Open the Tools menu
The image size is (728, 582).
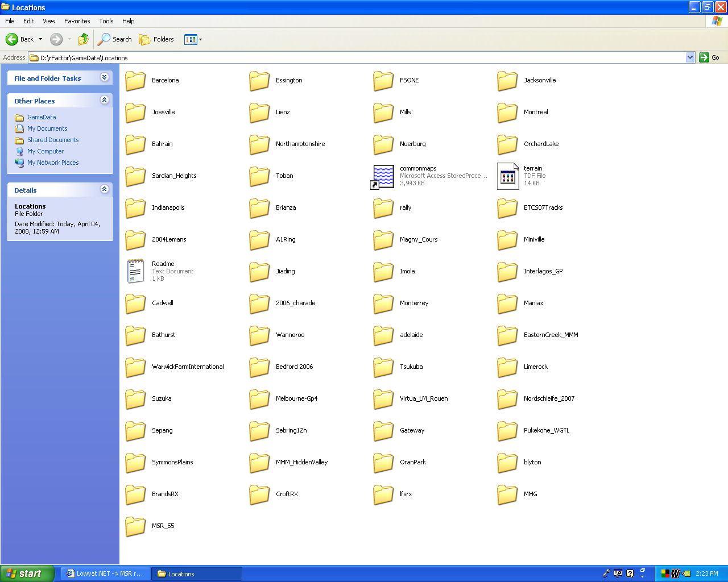point(106,21)
